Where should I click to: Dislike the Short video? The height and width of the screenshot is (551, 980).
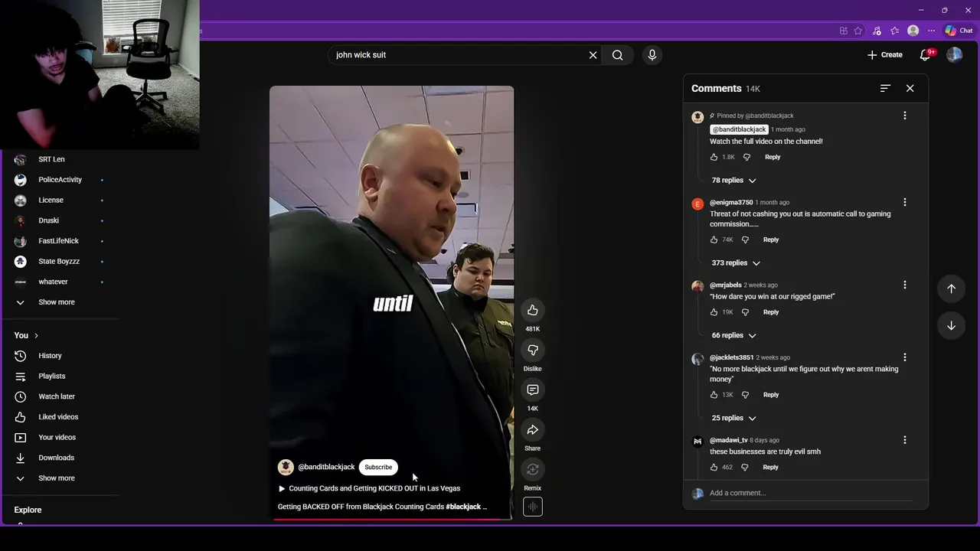pyautogui.click(x=532, y=350)
